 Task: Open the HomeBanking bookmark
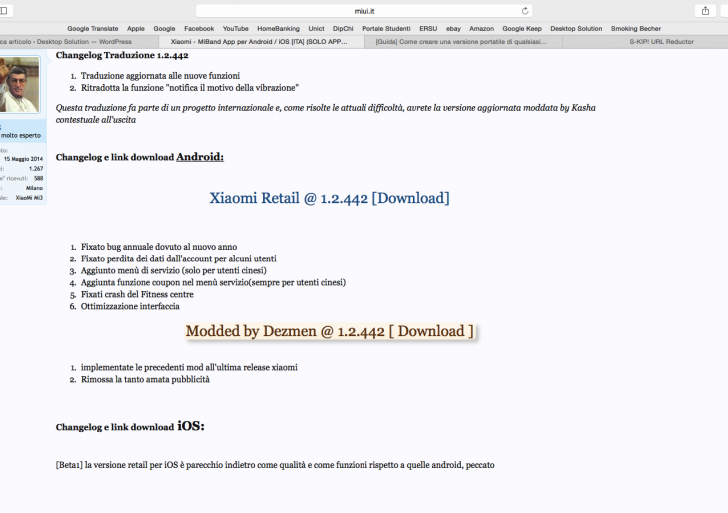click(279, 28)
